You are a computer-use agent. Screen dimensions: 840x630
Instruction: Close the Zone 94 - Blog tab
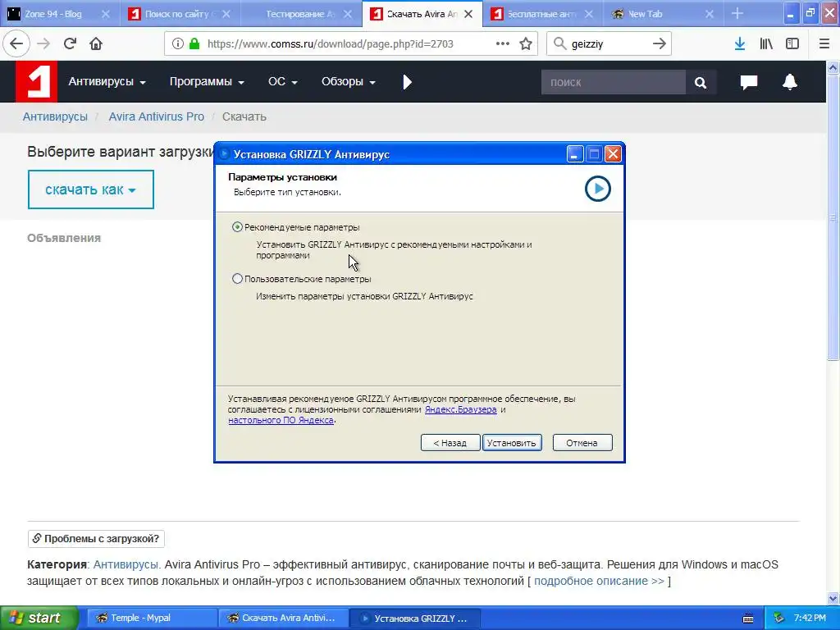(106, 14)
